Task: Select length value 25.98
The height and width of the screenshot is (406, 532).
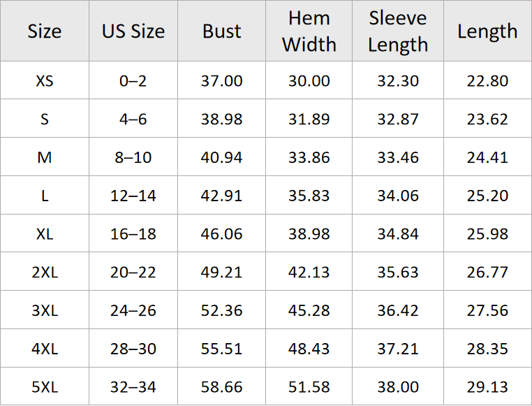Action: [x=487, y=234]
